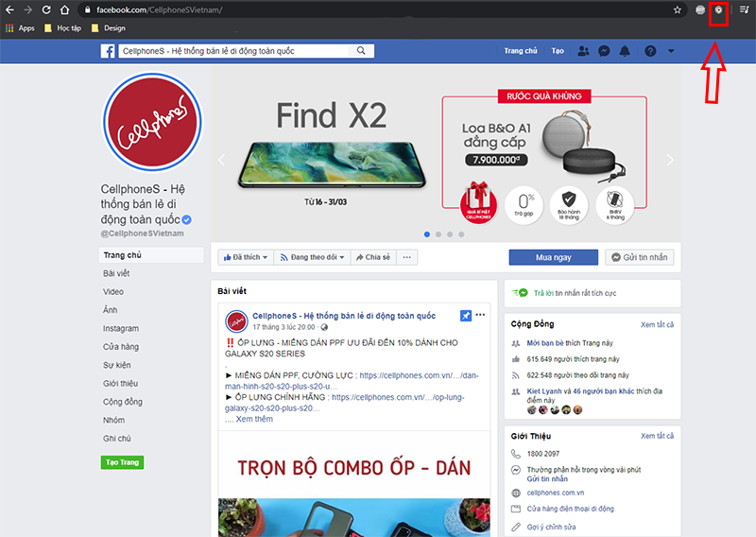Click Gửi tin nhắn link in Giới Thiệu
This screenshot has height=537, width=756.
[547, 478]
